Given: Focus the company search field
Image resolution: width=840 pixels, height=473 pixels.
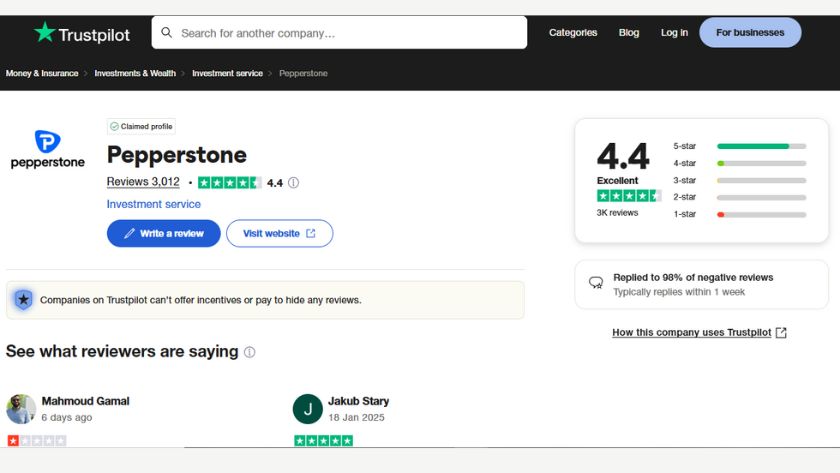Looking at the screenshot, I should [339, 33].
